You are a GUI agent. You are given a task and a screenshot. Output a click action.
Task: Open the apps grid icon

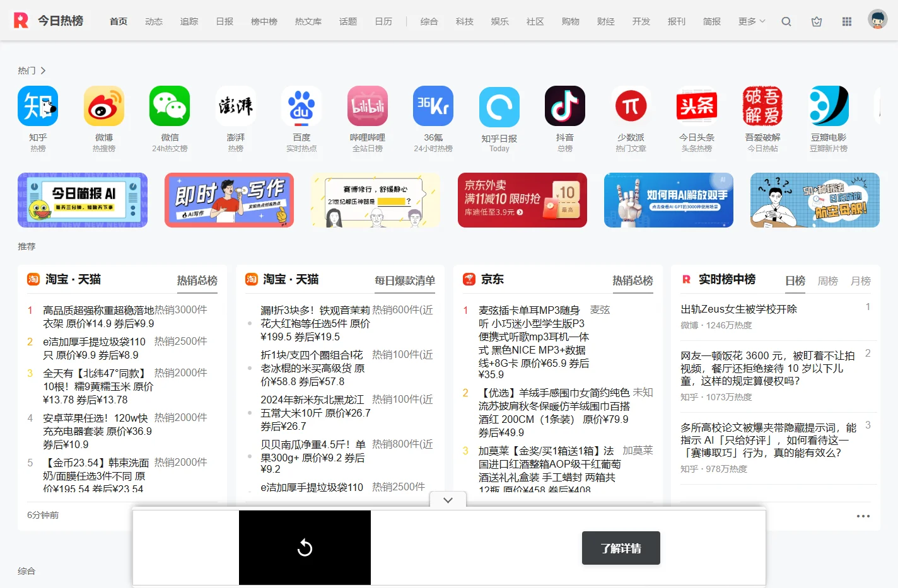[x=847, y=21]
